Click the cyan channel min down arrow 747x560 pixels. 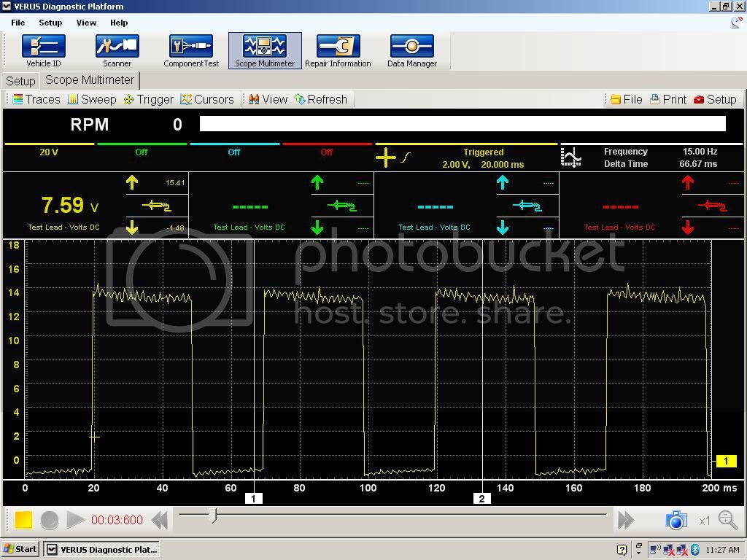pos(503,227)
